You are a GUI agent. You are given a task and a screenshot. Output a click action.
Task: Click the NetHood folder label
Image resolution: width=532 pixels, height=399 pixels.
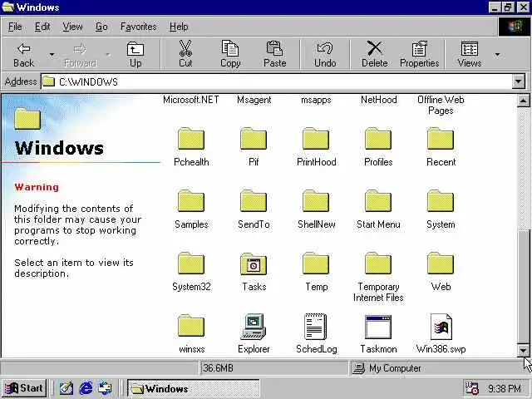379,100
